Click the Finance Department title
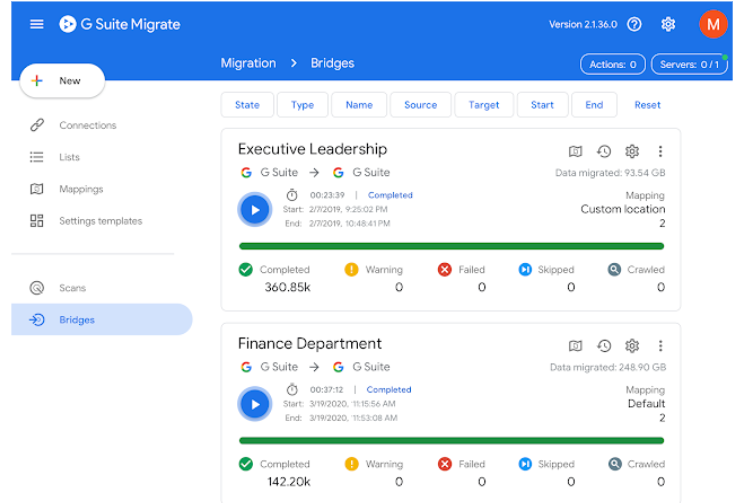 (x=310, y=344)
